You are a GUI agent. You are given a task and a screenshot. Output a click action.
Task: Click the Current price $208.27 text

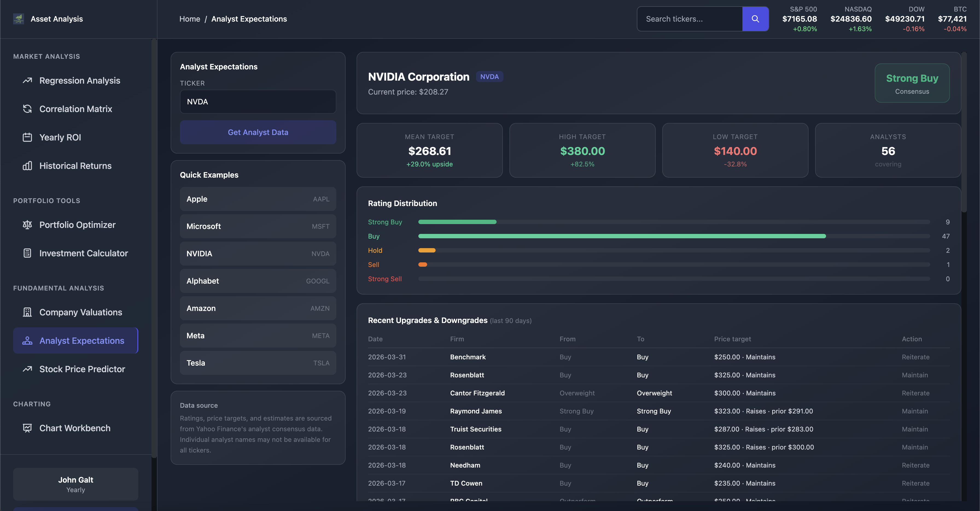pyautogui.click(x=408, y=92)
